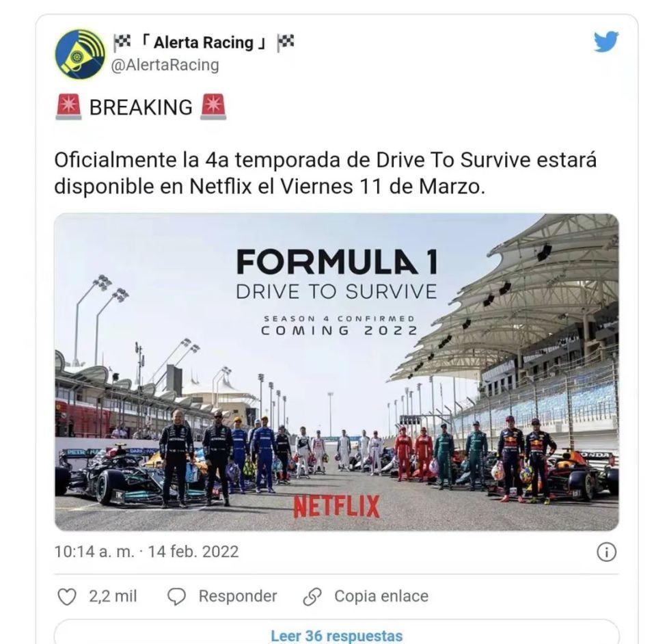Click the 10:14 a. m. timestamp
The height and width of the screenshot is (644, 654).
coord(95,552)
